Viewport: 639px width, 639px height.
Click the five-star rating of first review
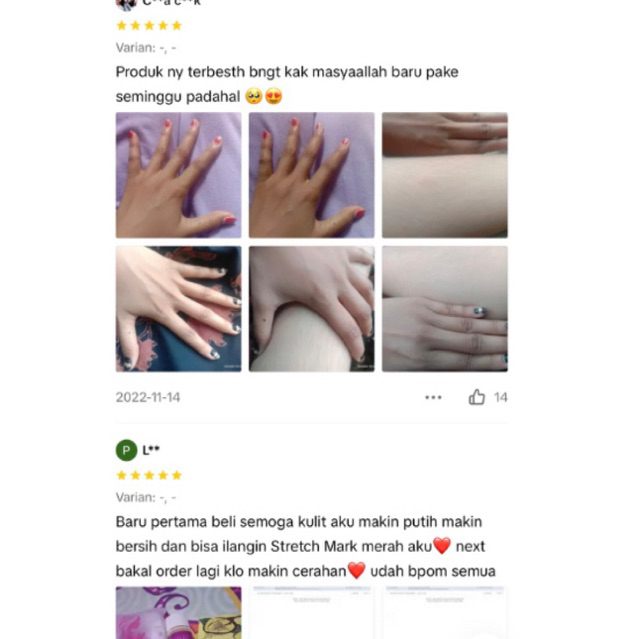click(149, 26)
